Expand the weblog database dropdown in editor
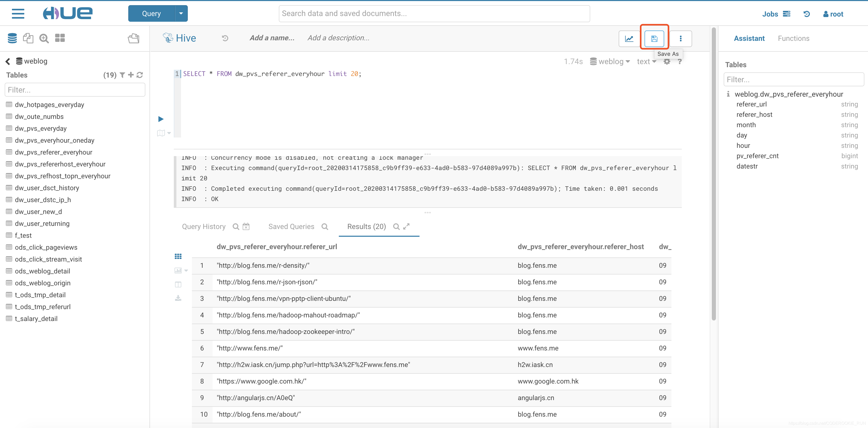The image size is (868, 428). click(x=610, y=62)
